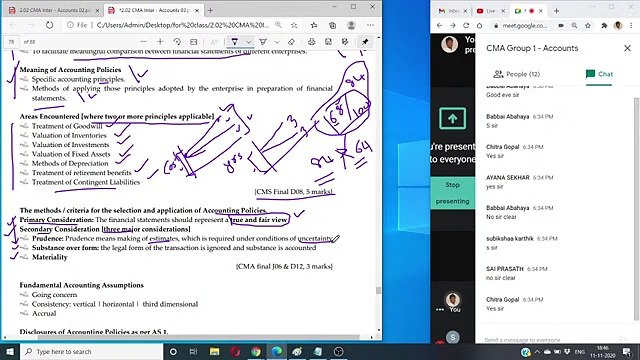
Task: Toggle fit to page width view
Action: pyautogui.click(x=193, y=42)
